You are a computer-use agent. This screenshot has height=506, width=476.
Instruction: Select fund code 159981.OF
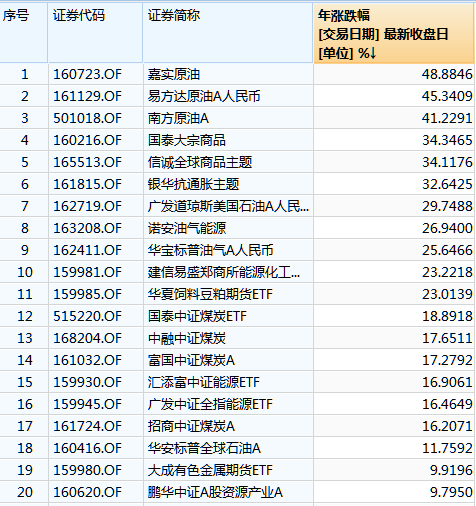click(88, 272)
